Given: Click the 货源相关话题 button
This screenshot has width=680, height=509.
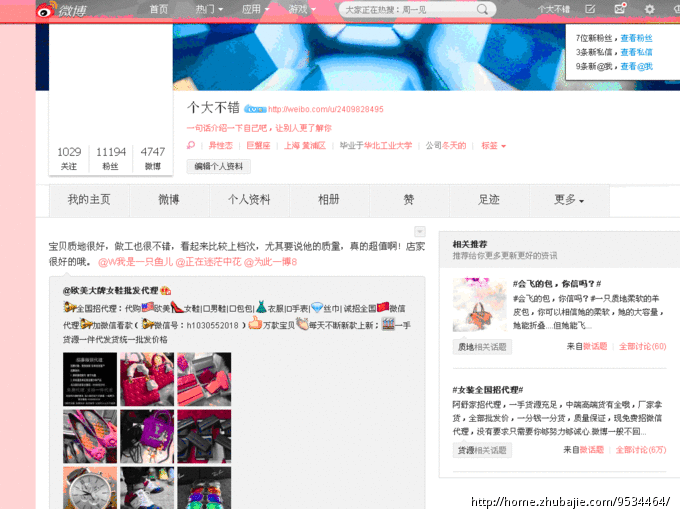Looking at the screenshot, I should click(x=482, y=450).
